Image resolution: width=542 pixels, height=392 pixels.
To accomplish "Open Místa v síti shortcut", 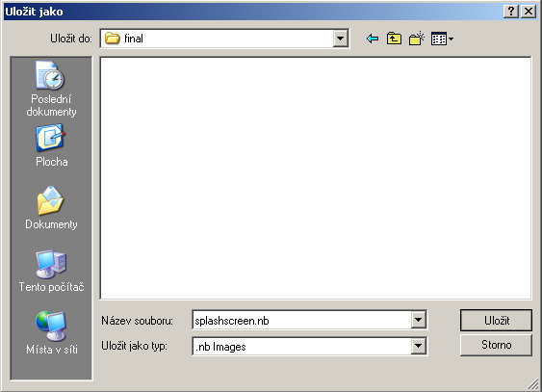I will pos(51,333).
